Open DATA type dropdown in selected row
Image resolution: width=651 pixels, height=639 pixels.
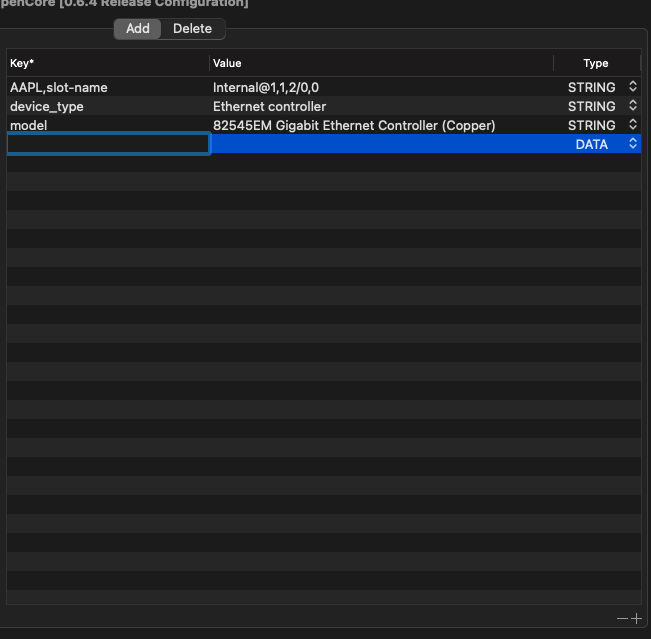coord(632,144)
